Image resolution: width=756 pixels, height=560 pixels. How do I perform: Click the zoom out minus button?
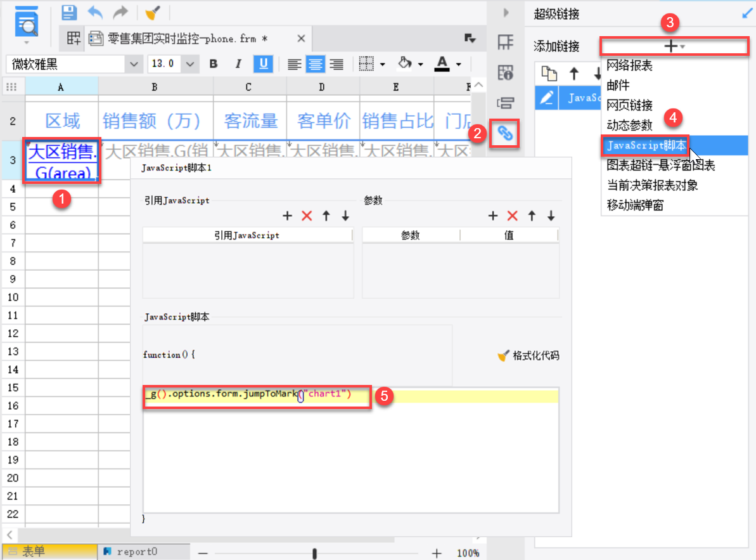203,553
